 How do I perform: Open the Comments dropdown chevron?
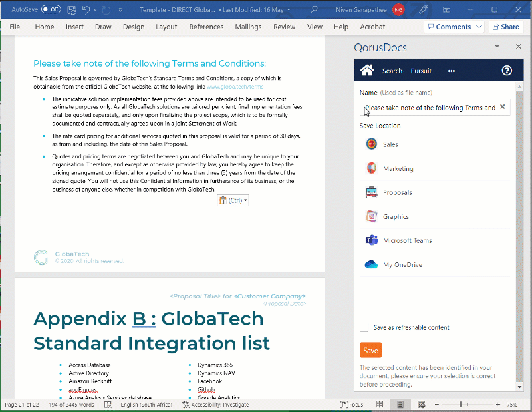point(479,27)
